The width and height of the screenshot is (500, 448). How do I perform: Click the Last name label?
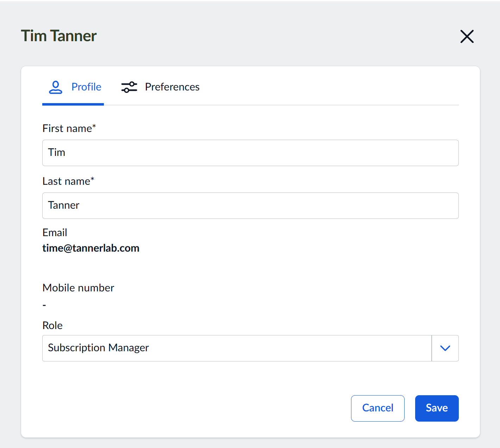point(68,181)
